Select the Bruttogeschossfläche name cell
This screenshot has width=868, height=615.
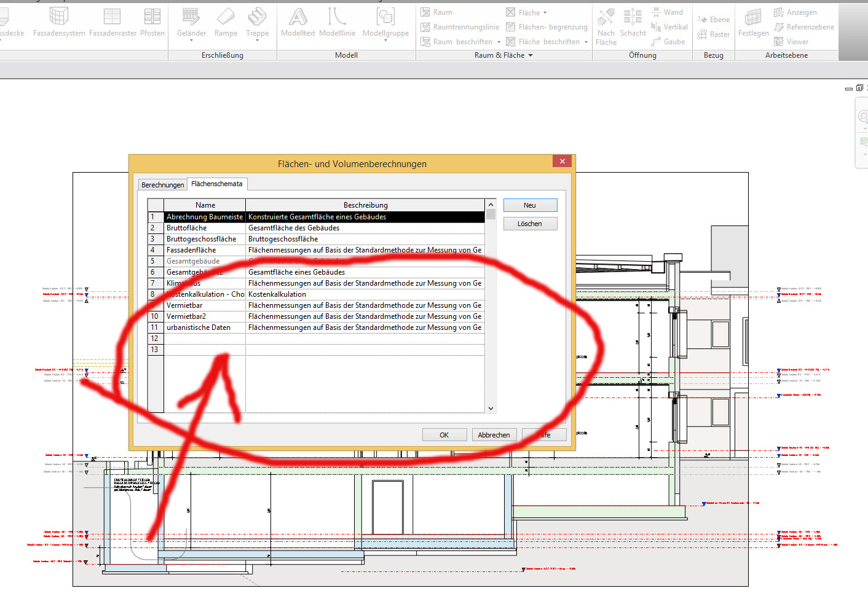click(x=205, y=239)
